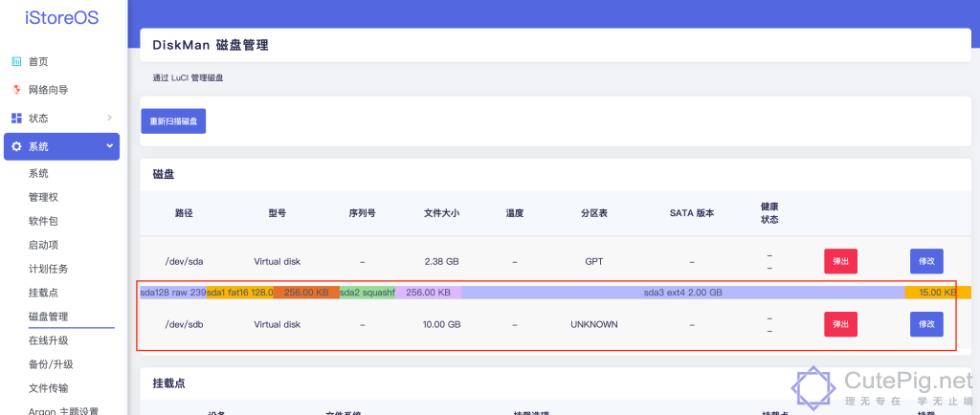Click the UNKNOWN partition table cell
980x415 pixels.
point(593,324)
